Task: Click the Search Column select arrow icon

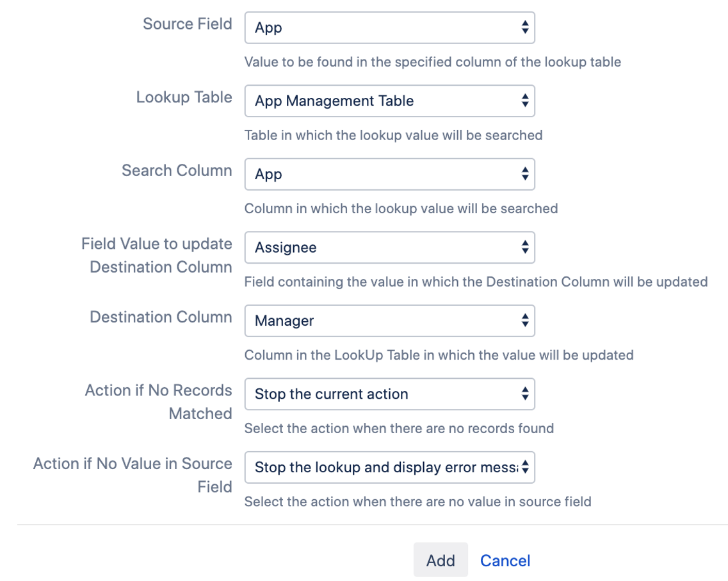Action: point(524,174)
